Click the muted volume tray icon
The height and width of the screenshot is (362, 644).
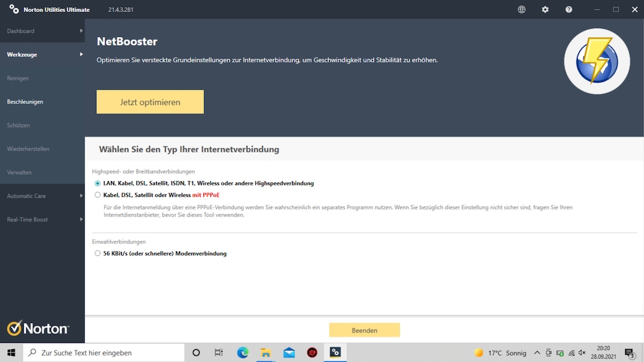coord(582,353)
